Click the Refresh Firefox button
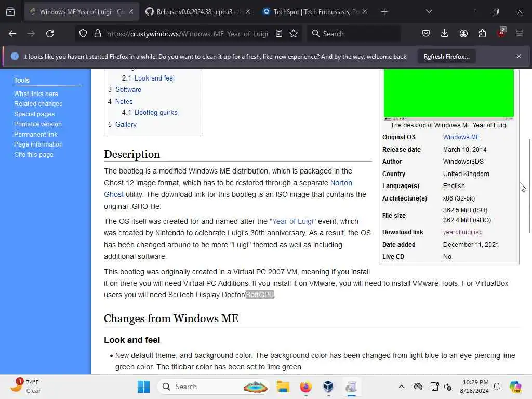Viewport: 532px width, 399px height. [446, 56]
